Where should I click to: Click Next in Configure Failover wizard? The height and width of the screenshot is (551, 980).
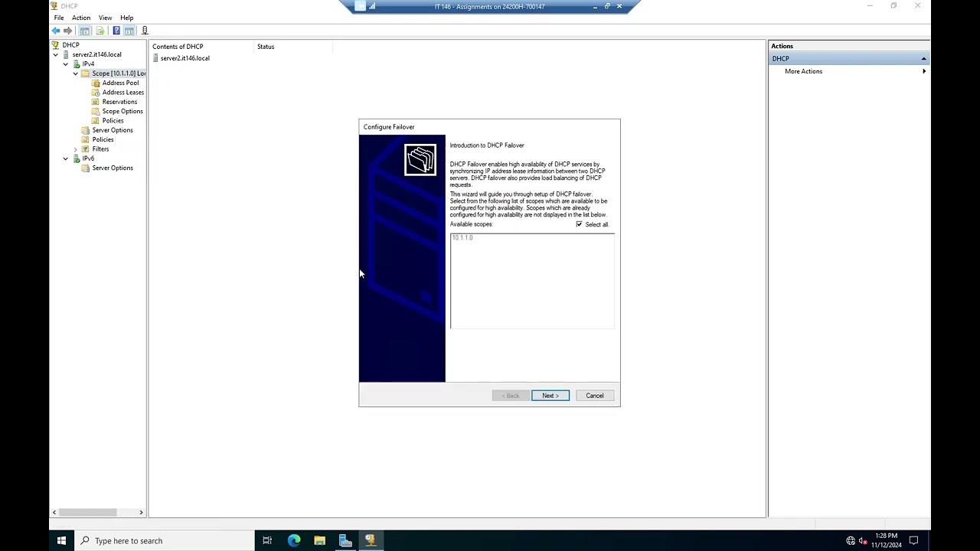[x=550, y=396]
